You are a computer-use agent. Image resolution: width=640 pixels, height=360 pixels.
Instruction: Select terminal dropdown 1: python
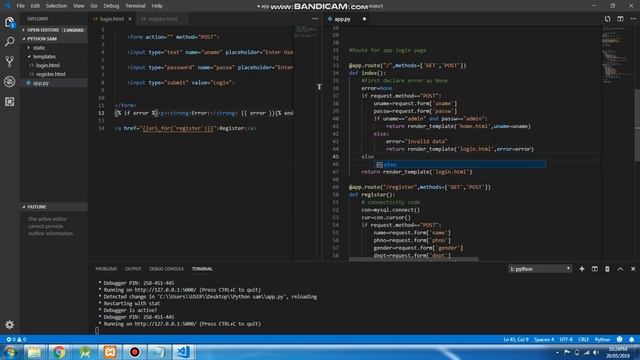[540, 269]
